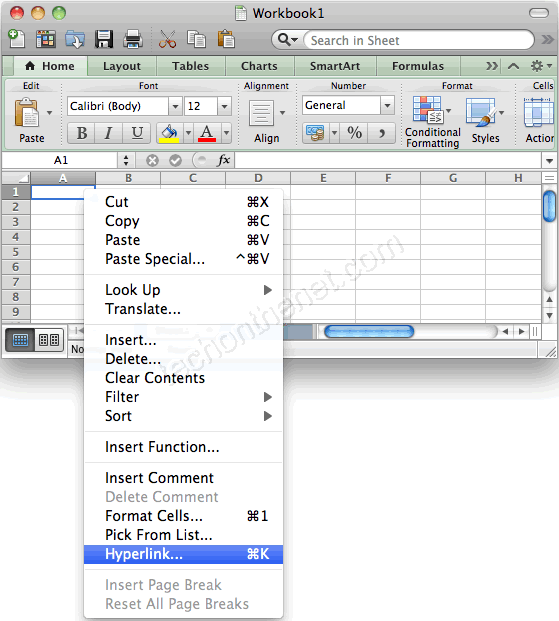Open the fx formula builder

coord(224,160)
